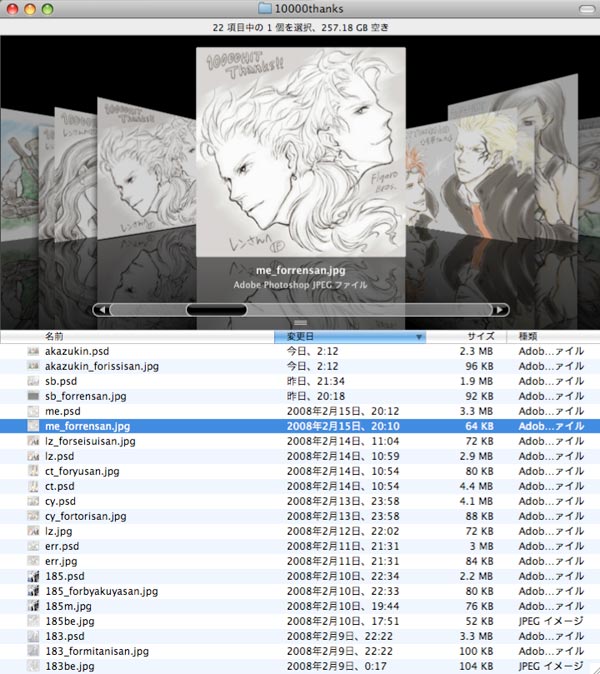Click the Cover Flow scrollbar thumb

[x=217, y=310]
